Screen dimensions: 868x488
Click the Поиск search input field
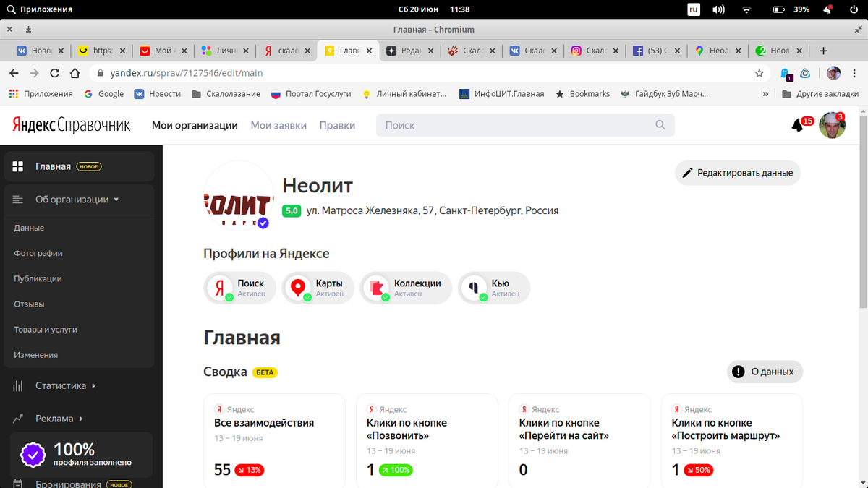point(525,125)
